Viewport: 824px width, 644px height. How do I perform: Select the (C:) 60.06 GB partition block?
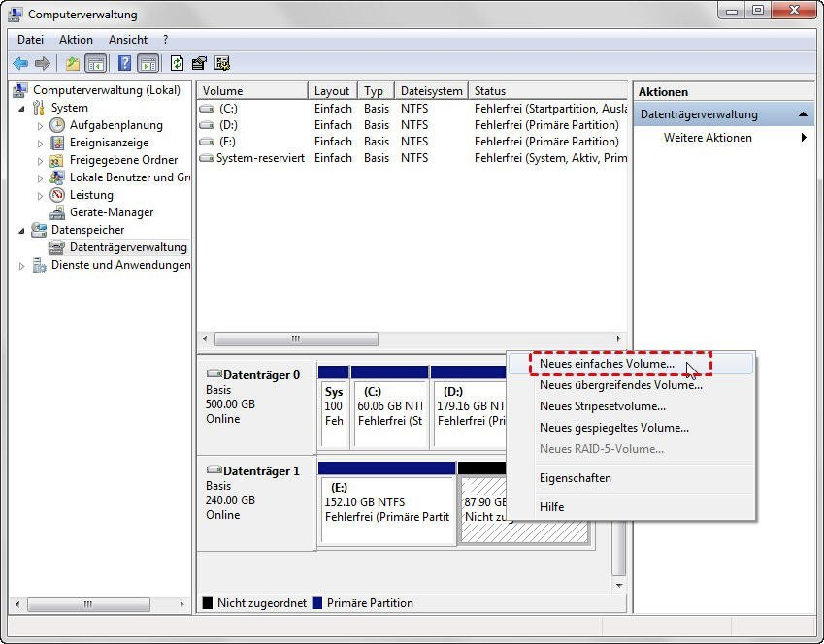click(390, 407)
